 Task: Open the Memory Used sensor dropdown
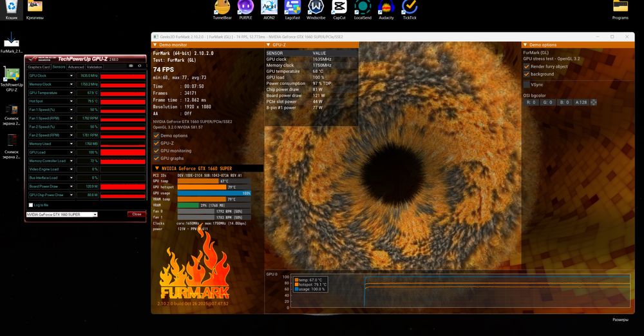71,144
